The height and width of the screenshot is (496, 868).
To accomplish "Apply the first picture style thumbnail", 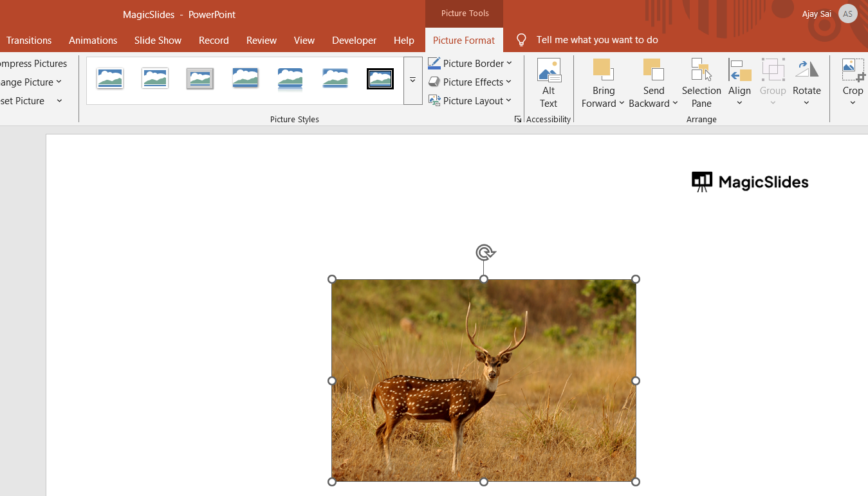I will 110,78.
